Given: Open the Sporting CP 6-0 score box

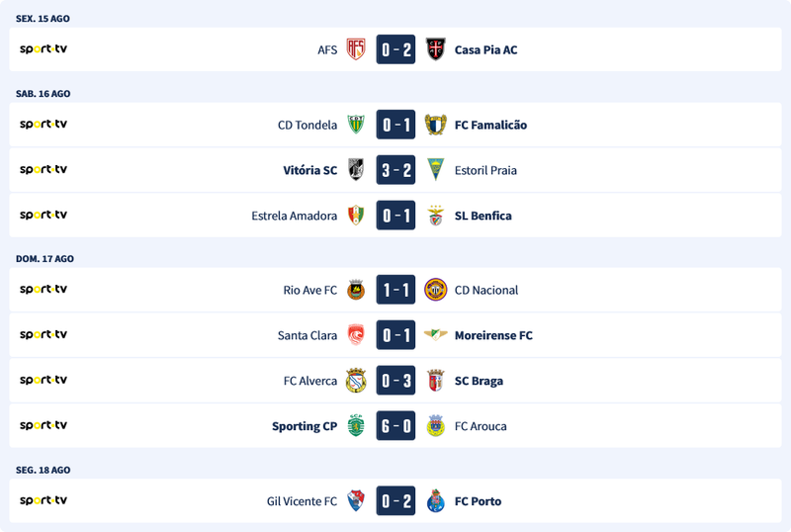Looking at the screenshot, I should pyautogui.click(x=395, y=426).
